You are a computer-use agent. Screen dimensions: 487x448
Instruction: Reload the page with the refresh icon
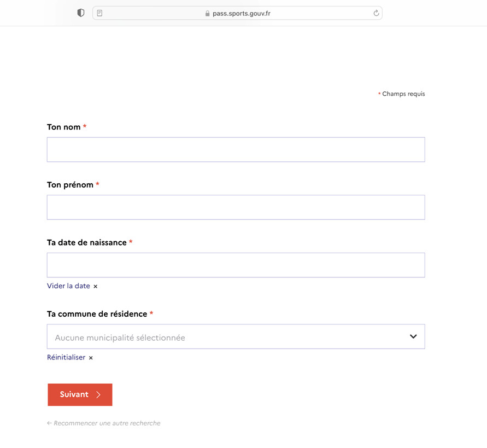coord(376,13)
